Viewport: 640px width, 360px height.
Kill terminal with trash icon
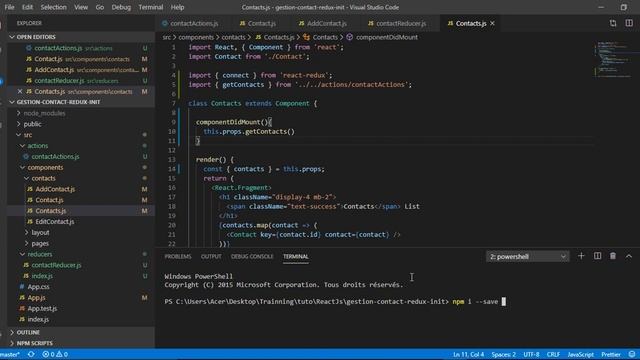(x=613, y=256)
